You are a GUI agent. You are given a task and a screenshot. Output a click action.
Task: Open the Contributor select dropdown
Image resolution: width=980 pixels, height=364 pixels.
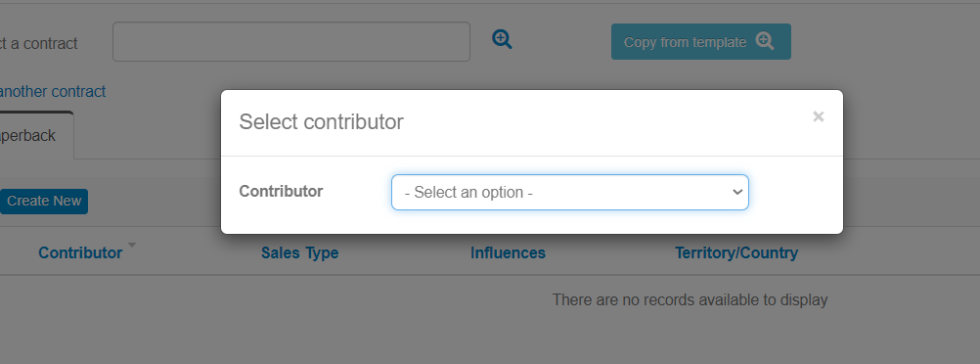pos(569,192)
